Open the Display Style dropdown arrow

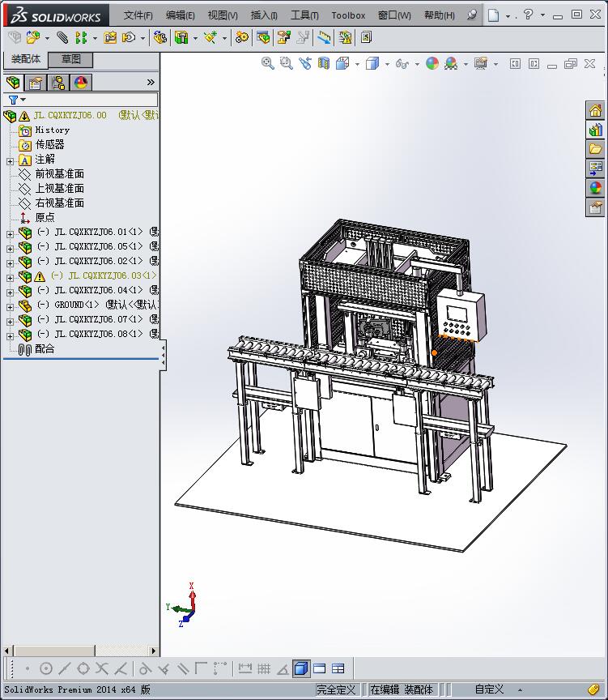(387, 64)
